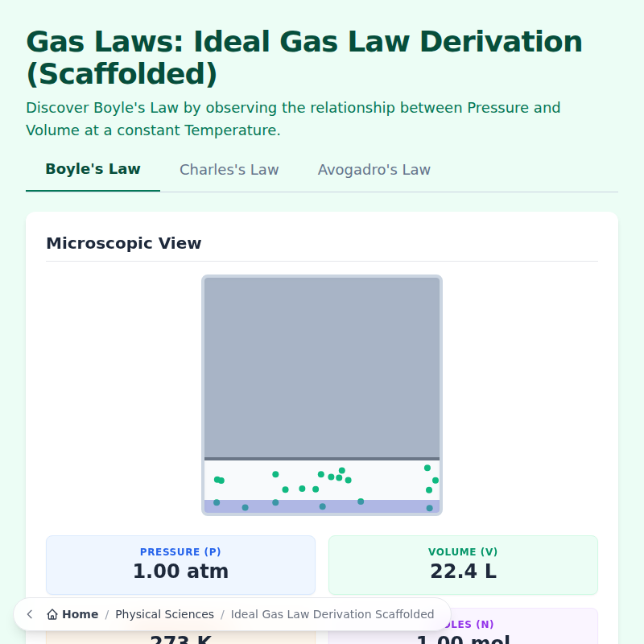
Task: Select the 1.00 atm pressure value
Action: point(180,572)
